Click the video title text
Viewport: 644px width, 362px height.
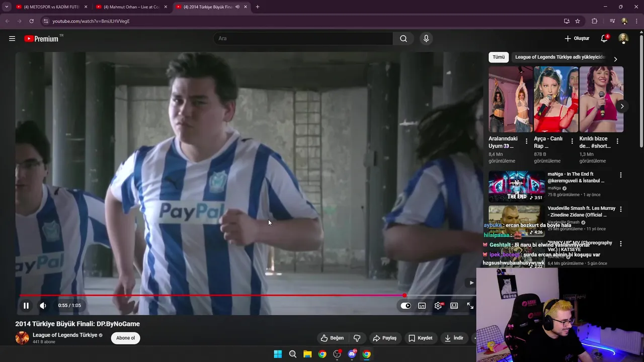point(77,324)
